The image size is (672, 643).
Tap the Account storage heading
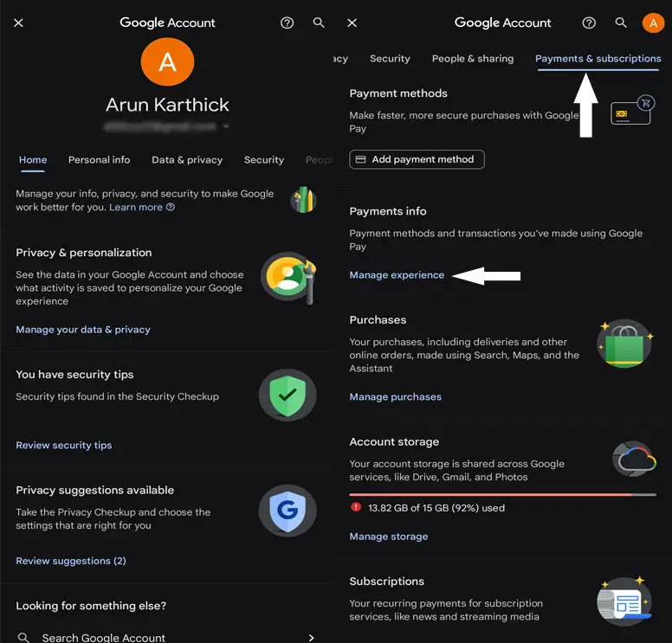tap(394, 441)
